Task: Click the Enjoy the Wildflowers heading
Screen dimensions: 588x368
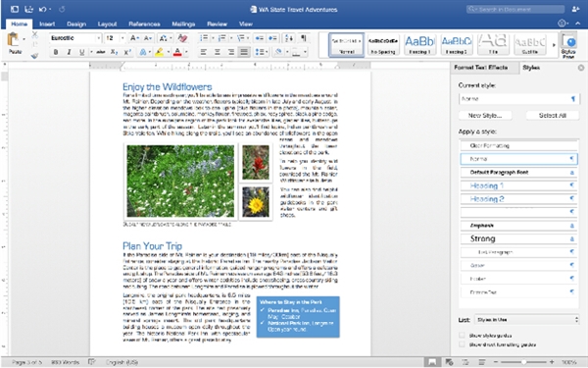Action: tap(168, 86)
